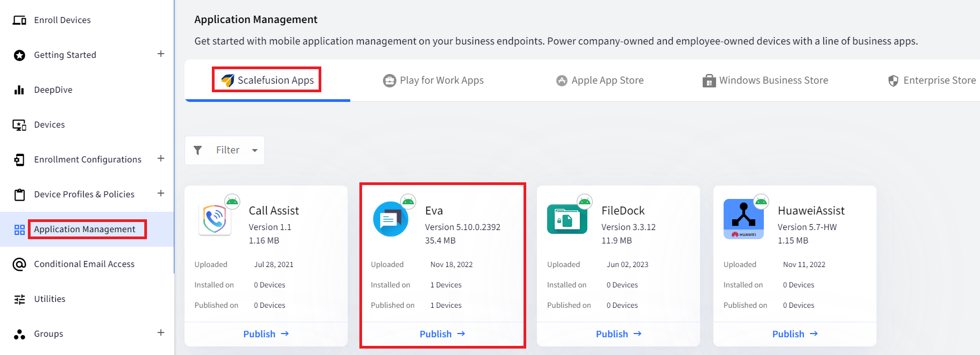Viewport: 980px width, 355px height.
Task: Click the Enterprise Store shield icon
Action: pyautogui.click(x=893, y=80)
